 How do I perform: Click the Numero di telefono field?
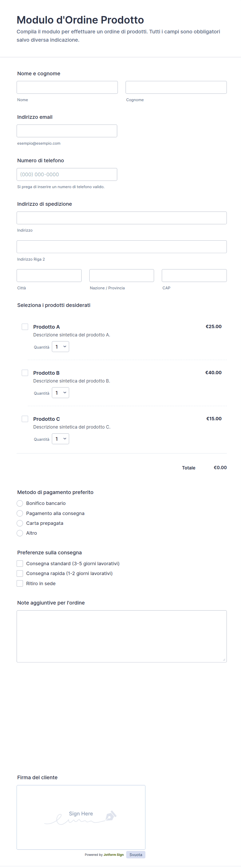(67, 174)
